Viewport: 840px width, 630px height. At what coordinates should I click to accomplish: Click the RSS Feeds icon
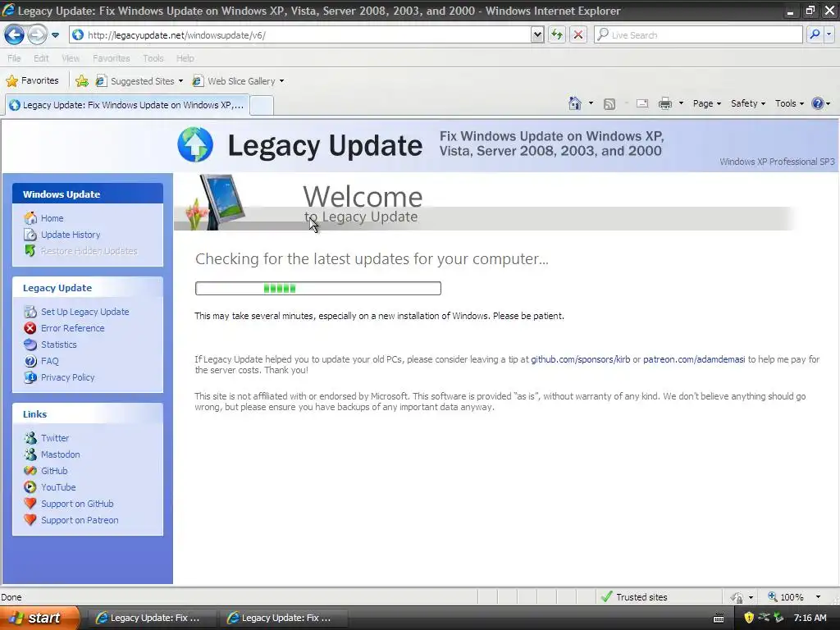(609, 104)
